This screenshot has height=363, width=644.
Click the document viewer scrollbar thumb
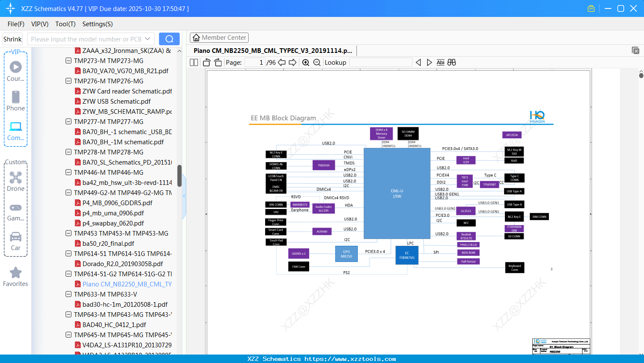pos(641,75)
